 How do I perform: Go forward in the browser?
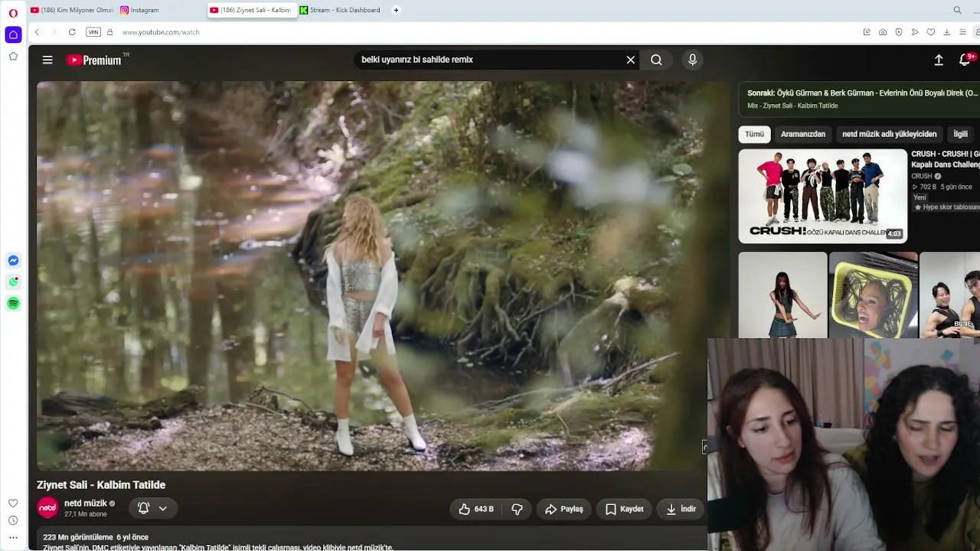point(54,32)
